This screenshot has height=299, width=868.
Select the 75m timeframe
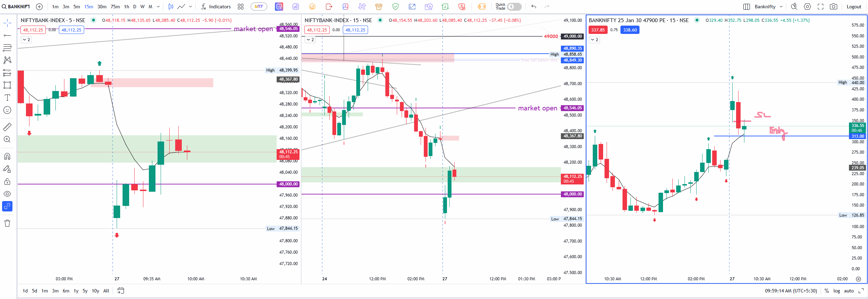coord(115,7)
